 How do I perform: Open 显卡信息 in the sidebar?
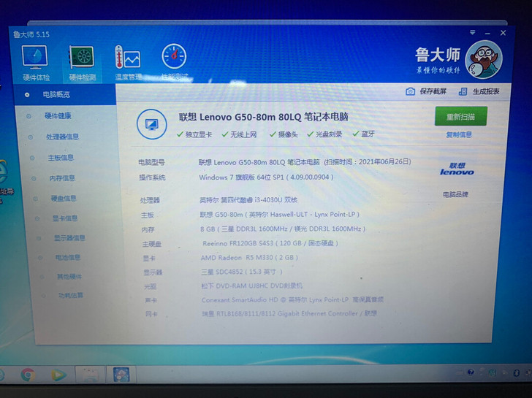tap(65, 218)
